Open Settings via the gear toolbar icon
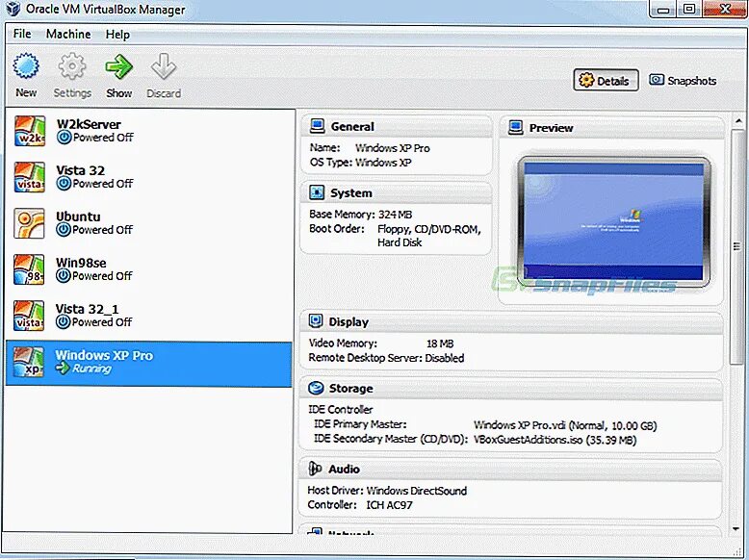Viewport: 749px width, 560px height. pyautogui.click(x=71, y=65)
